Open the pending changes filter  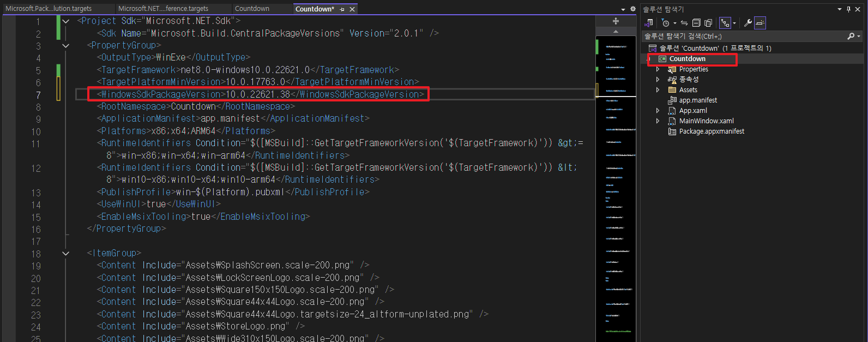[666, 23]
